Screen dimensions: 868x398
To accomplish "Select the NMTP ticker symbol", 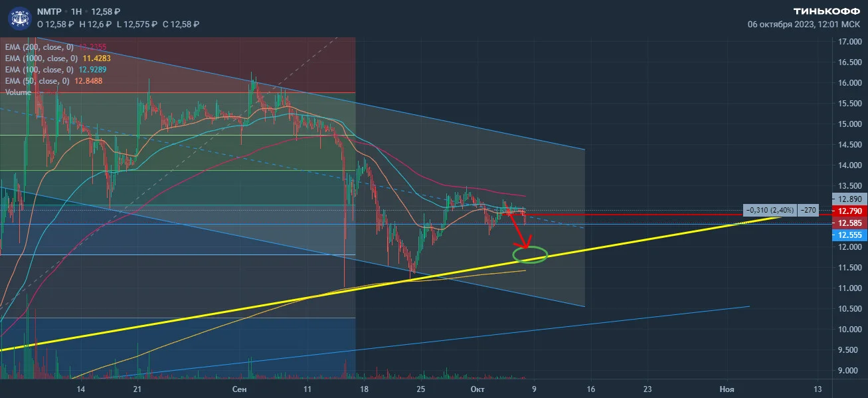I will [x=48, y=11].
